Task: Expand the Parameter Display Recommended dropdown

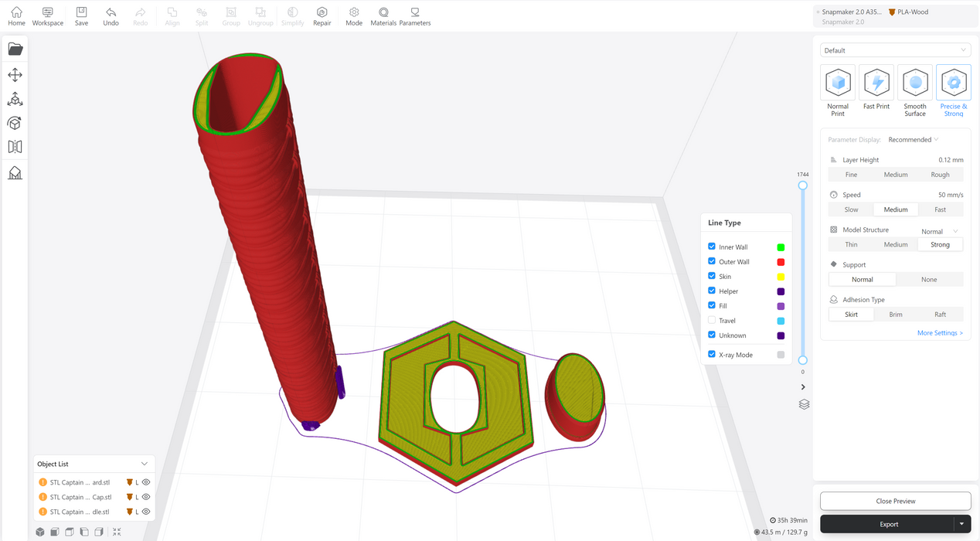Action: [x=914, y=140]
